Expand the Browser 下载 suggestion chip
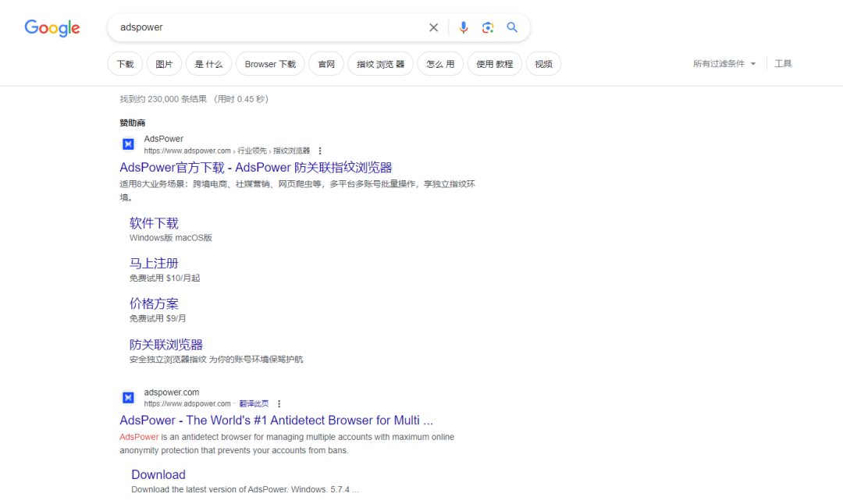This screenshot has width=843, height=504. (x=270, y=63)
